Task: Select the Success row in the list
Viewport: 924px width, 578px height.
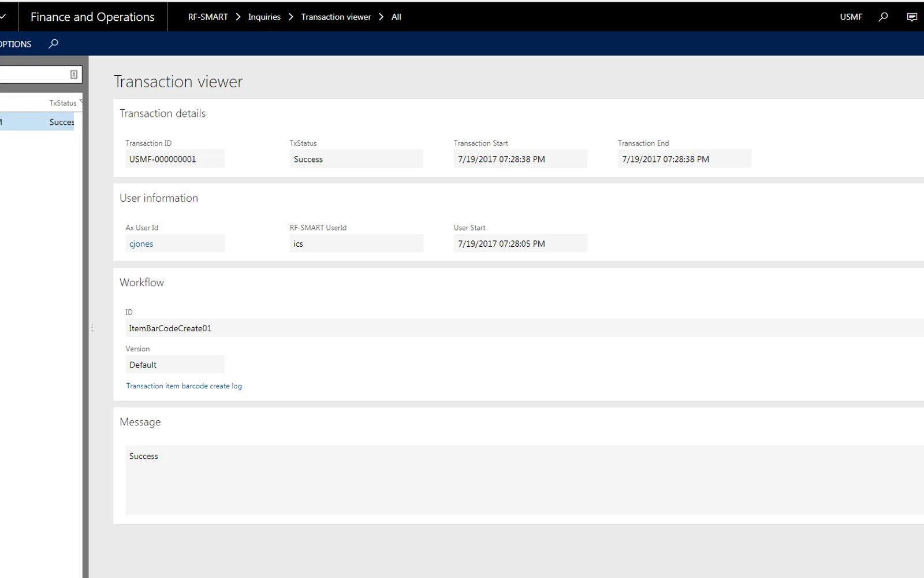Action: click(37, 122)
